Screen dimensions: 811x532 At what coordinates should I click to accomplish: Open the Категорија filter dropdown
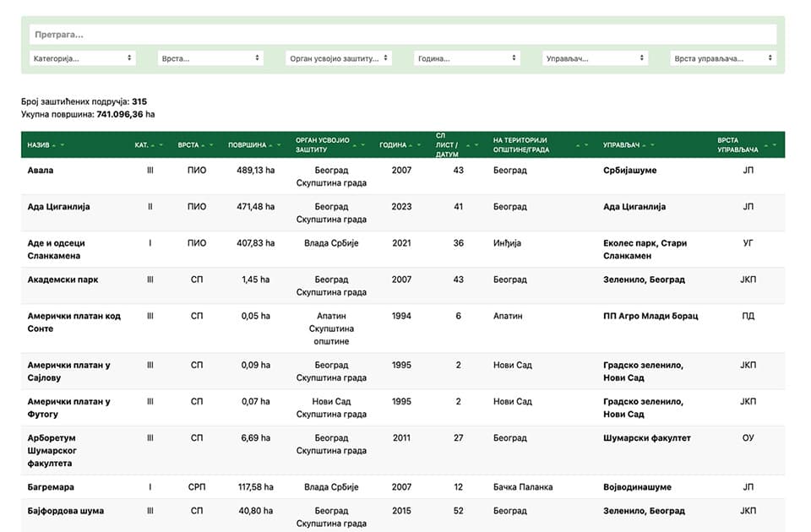click(x=82, y=58)
